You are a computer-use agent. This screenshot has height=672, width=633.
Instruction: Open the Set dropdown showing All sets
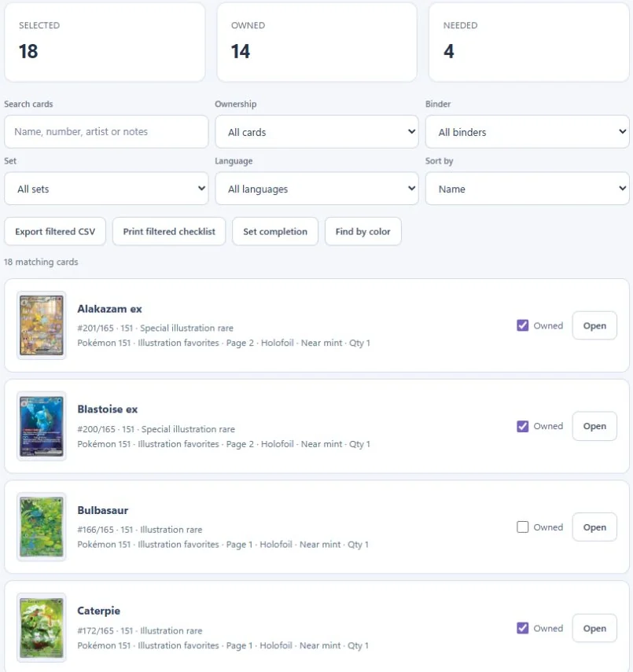(x=106, y=189)
